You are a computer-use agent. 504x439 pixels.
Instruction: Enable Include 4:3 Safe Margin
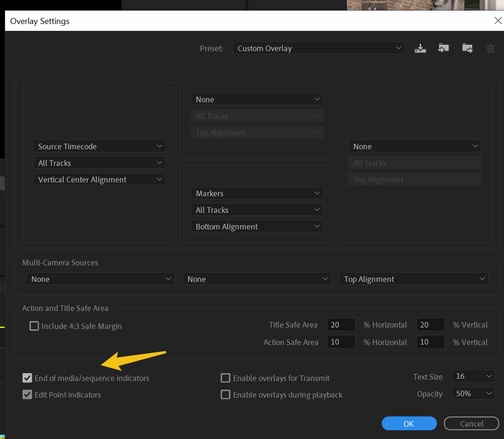click(34, 326)
